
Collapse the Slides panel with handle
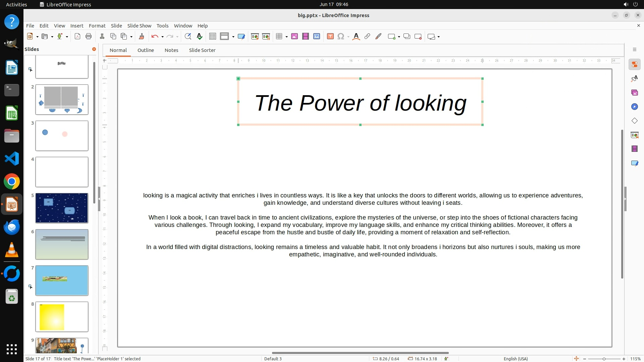[x=99, y=199]
